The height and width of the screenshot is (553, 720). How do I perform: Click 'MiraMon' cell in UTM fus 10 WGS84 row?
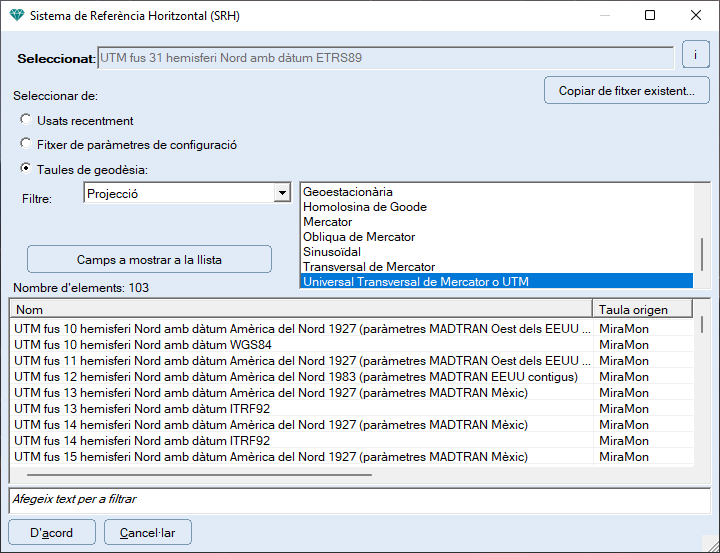tap(642, 344)
